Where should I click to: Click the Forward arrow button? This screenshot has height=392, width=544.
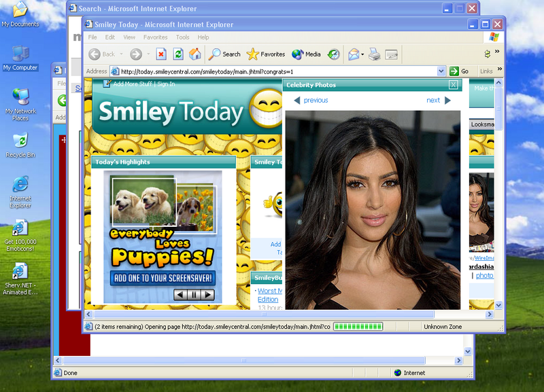pos(136,54)
